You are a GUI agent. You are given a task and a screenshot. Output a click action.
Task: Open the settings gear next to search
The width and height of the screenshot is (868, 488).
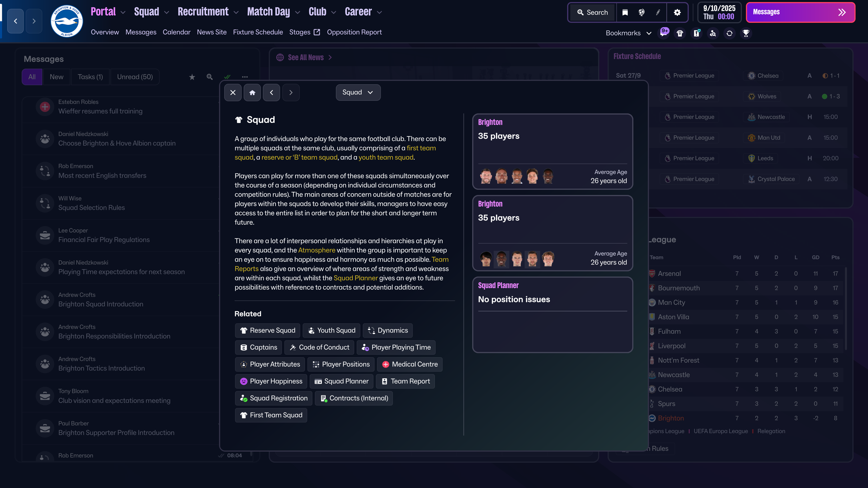point(677,12)
